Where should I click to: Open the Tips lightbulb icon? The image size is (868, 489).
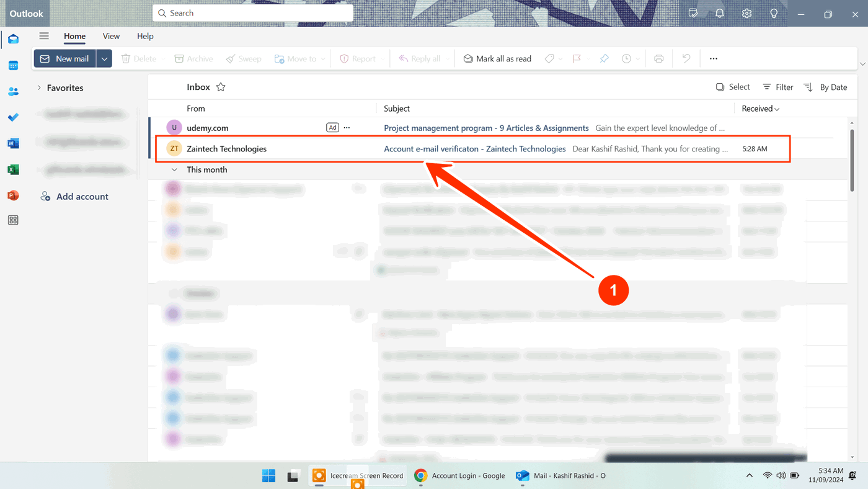(774, 13)
